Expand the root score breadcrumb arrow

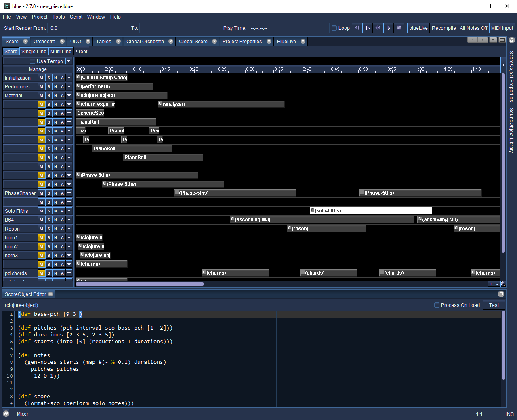tap(76, 52)
